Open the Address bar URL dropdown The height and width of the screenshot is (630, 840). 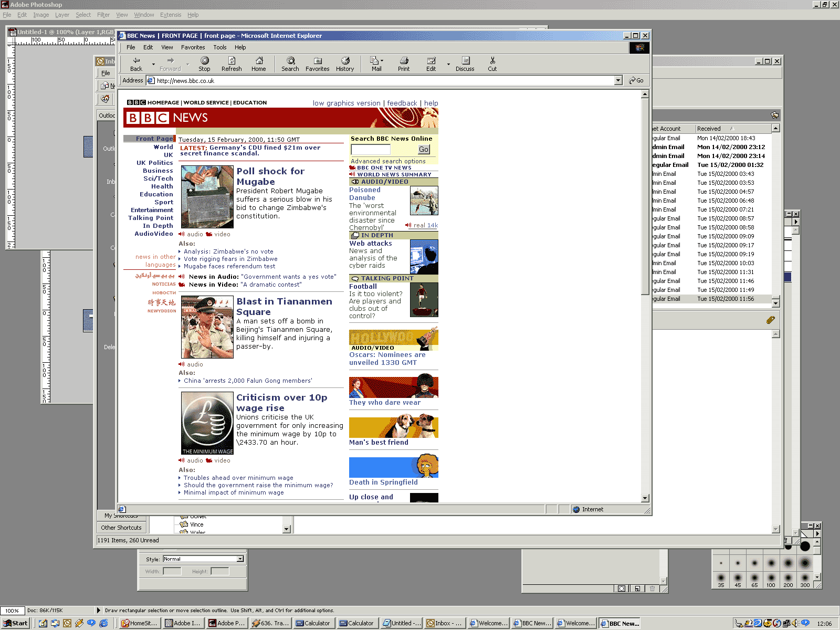(x=618, y=80)
